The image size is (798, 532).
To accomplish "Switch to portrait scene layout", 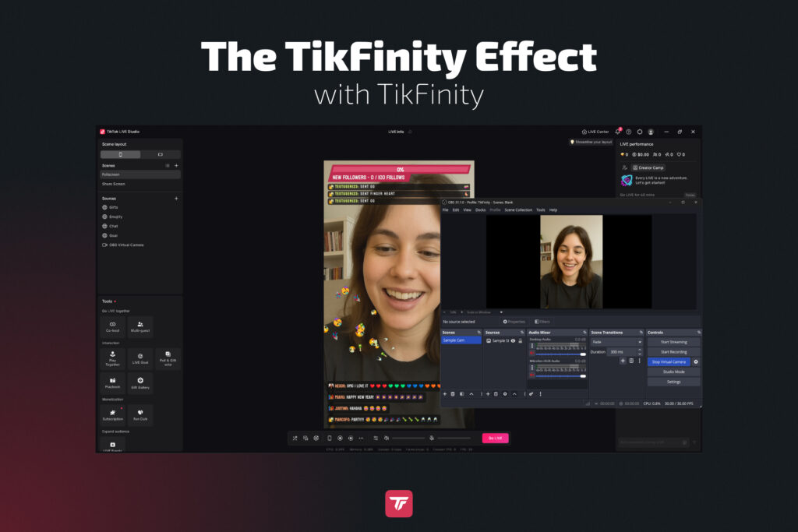I will [120, 154].
